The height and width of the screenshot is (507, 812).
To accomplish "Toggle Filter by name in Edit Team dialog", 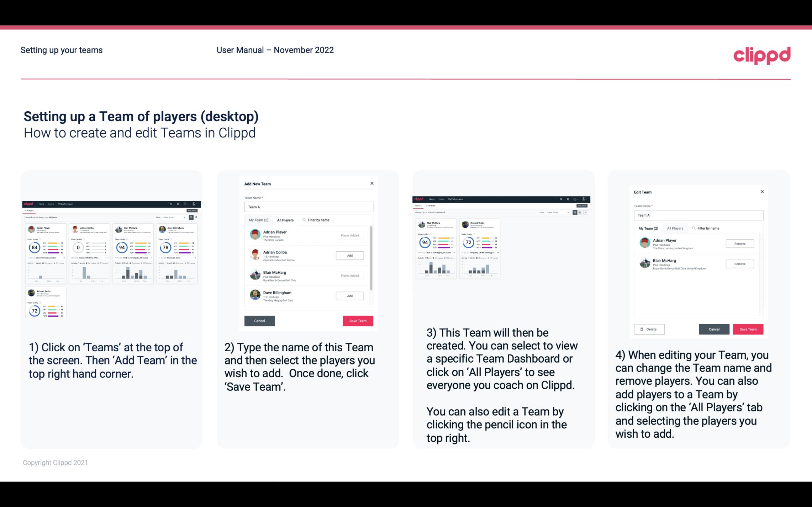I will pyautogui.click(x=707, y=228).
